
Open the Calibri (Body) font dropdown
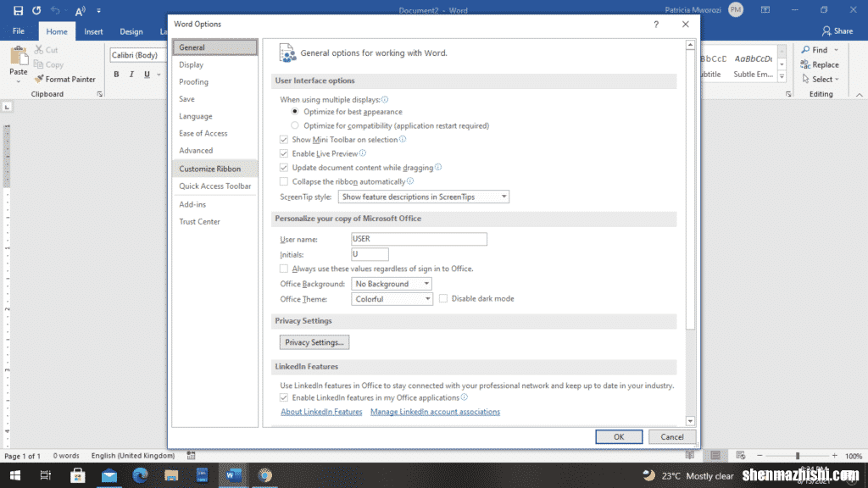point(138,55)
